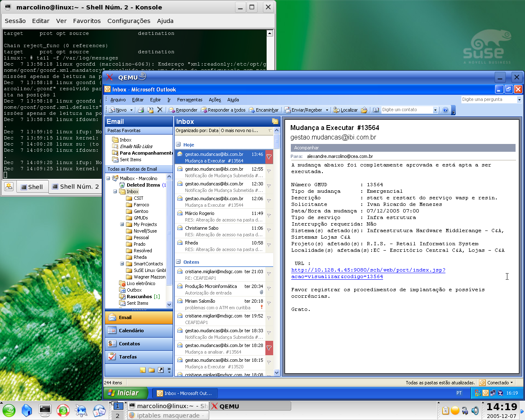525x420 pixels.
Task: Click the Print icon in the Outlook toolbar
Action: coord(141,110)
